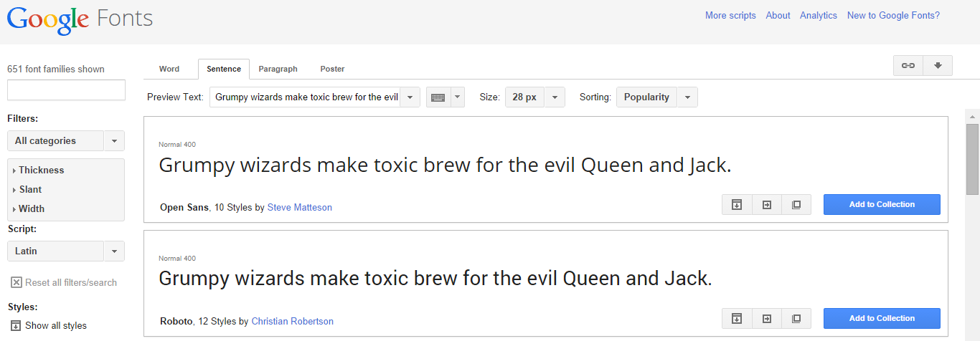Open the keyboard layout dropdown arrow
The image size is (980, 341).
coord(458,97)
